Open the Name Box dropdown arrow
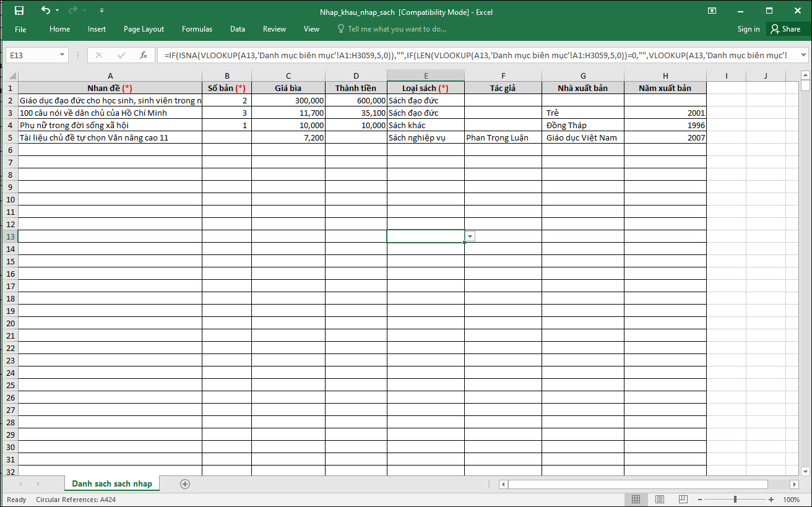The image size is (812, 507). click(62, 55)
